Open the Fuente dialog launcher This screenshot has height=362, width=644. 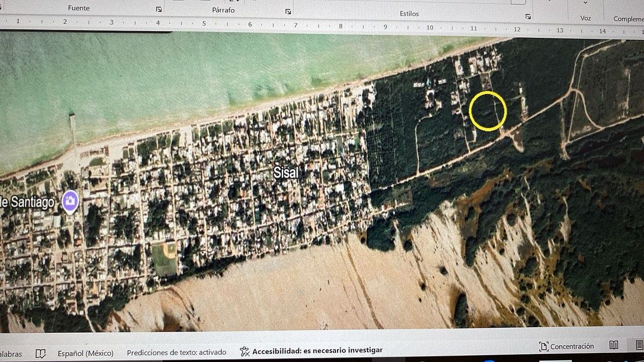[x=158, y=10]
